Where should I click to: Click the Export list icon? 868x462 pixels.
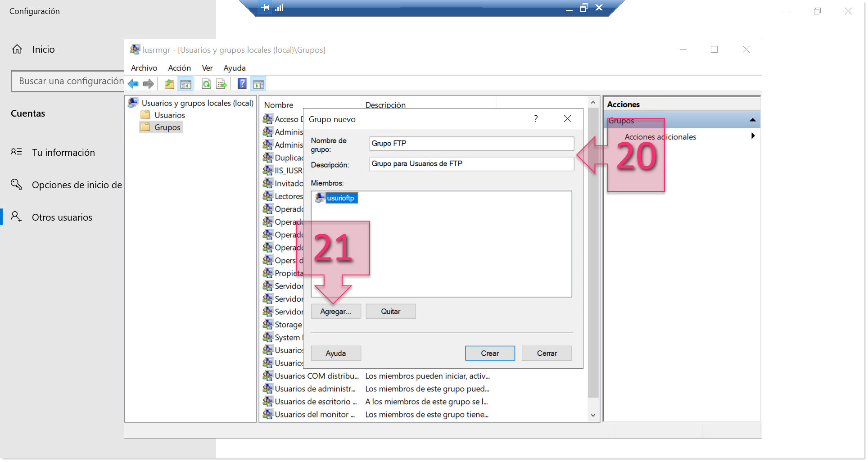point(222,84)
